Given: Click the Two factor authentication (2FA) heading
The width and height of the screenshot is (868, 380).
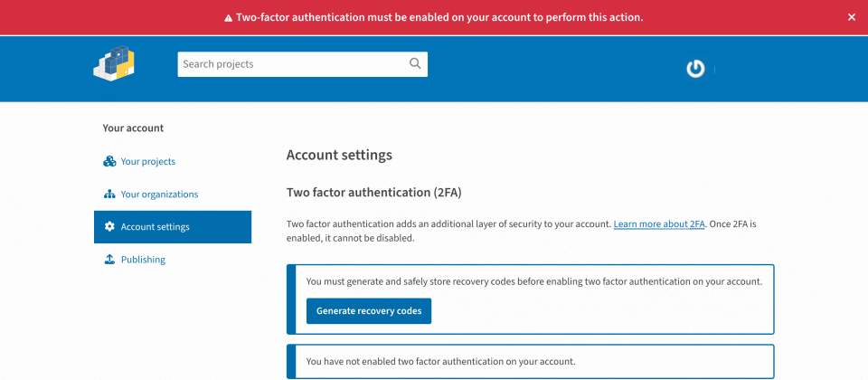Looking at the screenshot, I should pyautogui.click(x=374, y=192).
